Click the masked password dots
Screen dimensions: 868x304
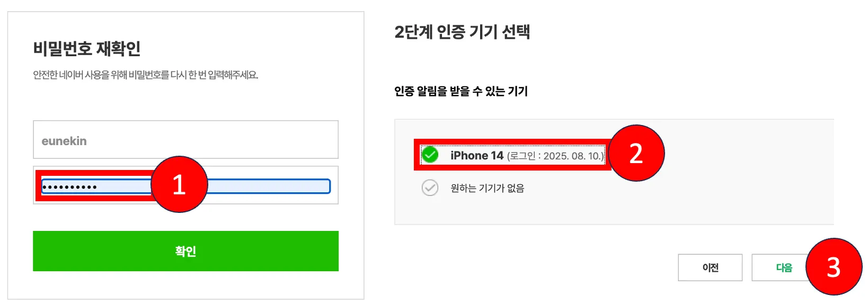pyautogui.click(x=69, y=187)
